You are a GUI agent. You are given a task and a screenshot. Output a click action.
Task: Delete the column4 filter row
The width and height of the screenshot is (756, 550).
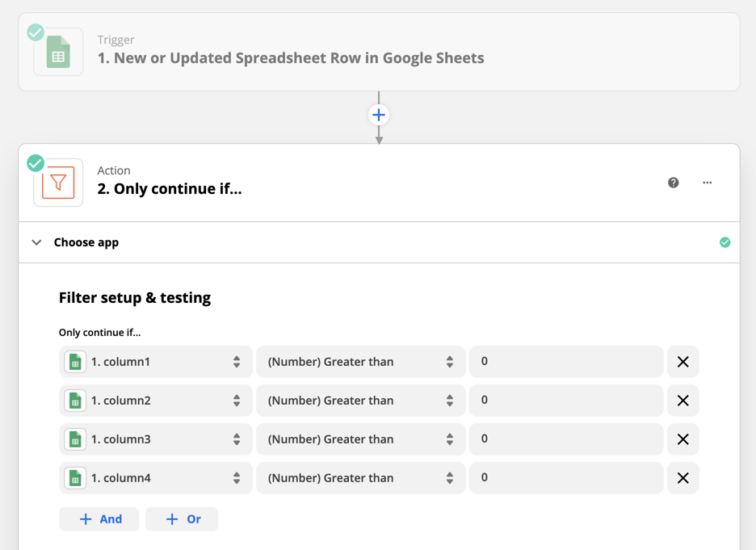682,478
